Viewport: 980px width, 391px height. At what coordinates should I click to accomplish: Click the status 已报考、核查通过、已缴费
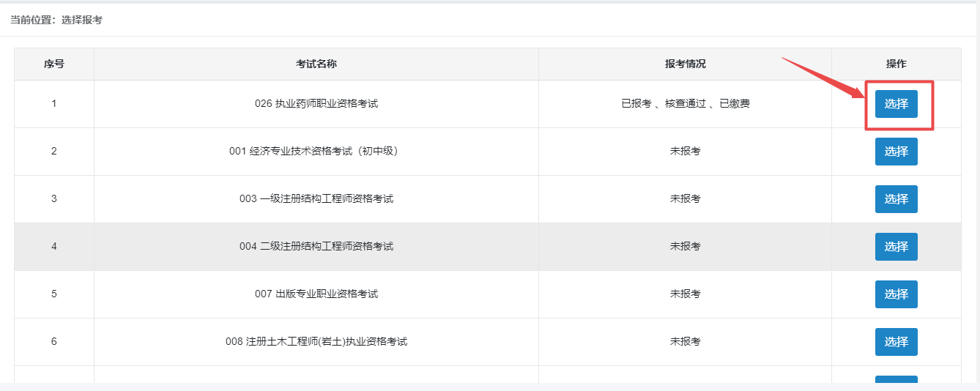[685, 104]
